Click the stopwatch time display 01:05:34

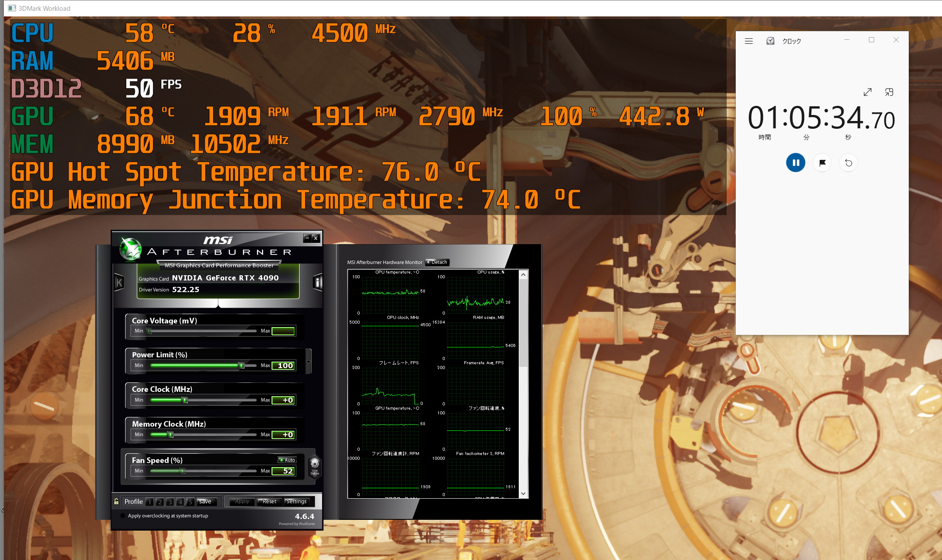pos(821,118)
